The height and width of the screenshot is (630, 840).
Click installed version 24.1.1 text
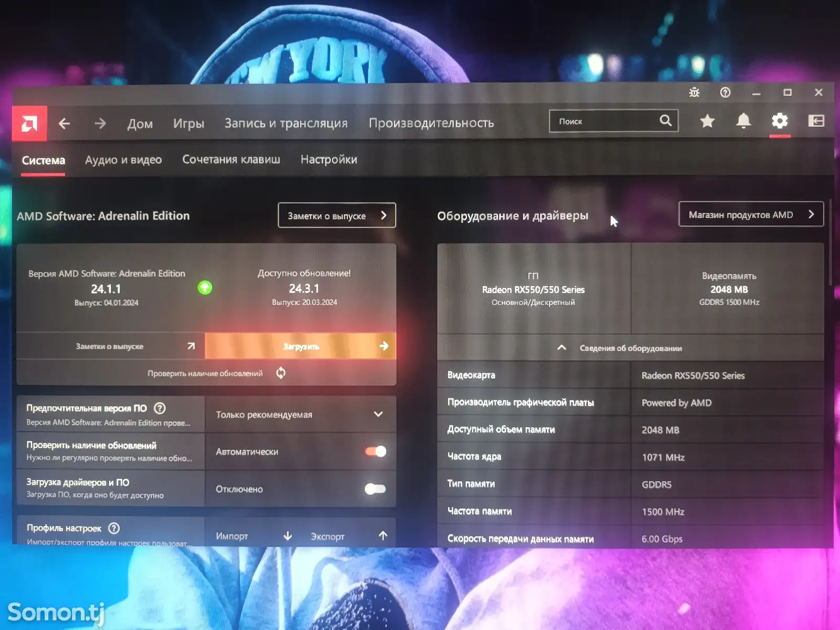(106, 289)
